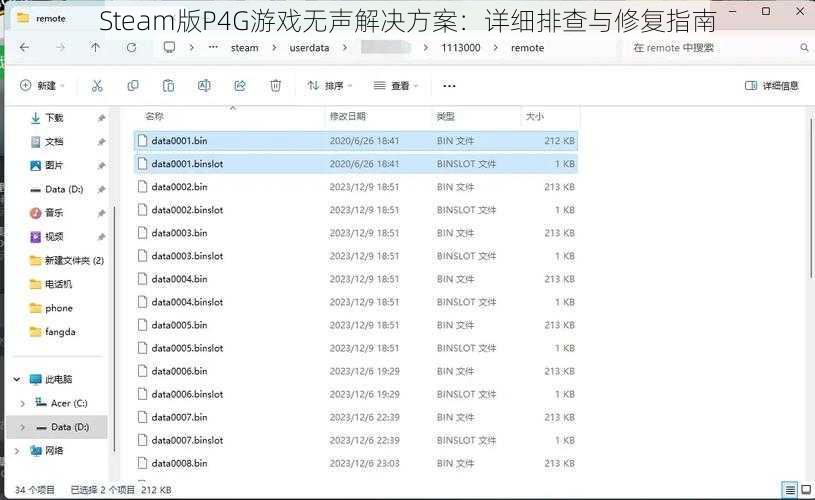Expand the Acer (C:) drive node
This screenshot has width=815, height=500.
pos(22,403)
